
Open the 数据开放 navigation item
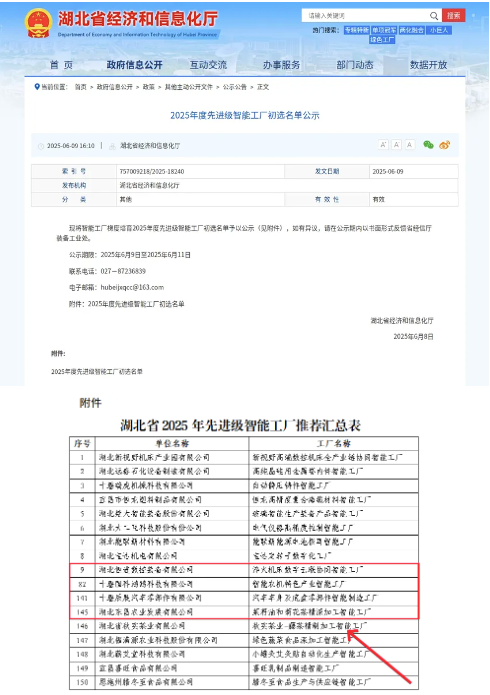coord(428,65)
